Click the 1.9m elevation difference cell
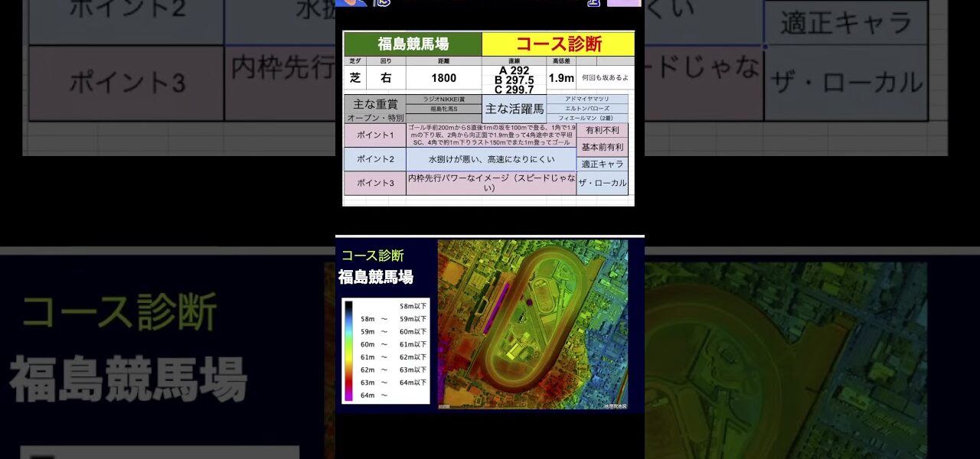The height and width of the screenshot is (459, 980). coord(561,78)
